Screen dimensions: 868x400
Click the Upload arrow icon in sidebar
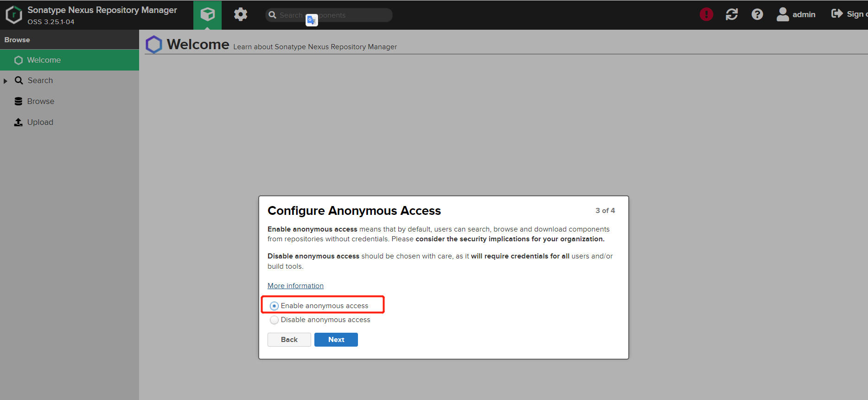[19, 122]
